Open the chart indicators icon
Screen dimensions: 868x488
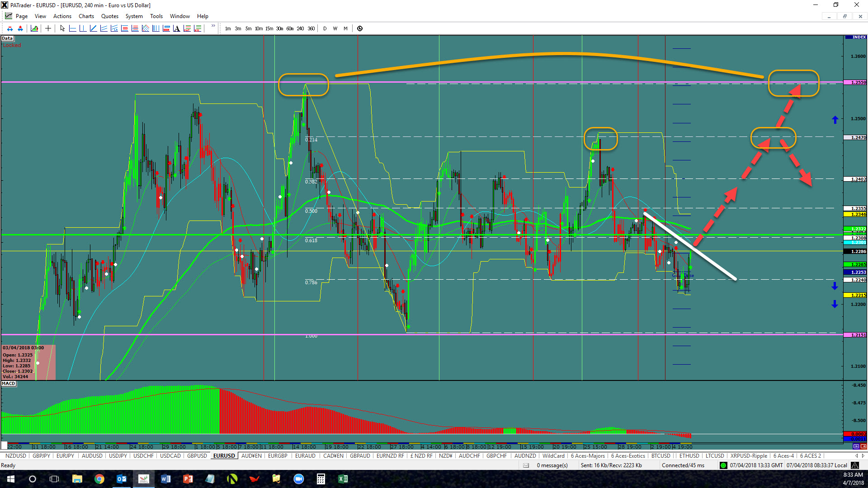(34, 28)
